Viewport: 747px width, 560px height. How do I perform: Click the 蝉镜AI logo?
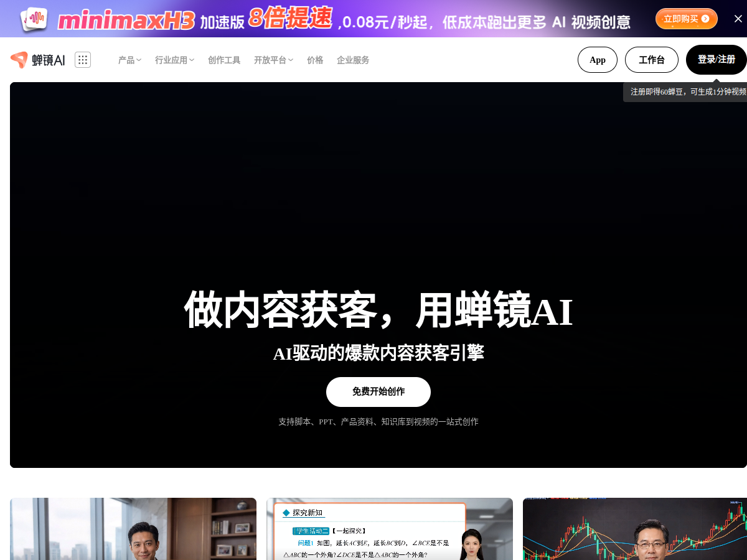pos(38,60)
